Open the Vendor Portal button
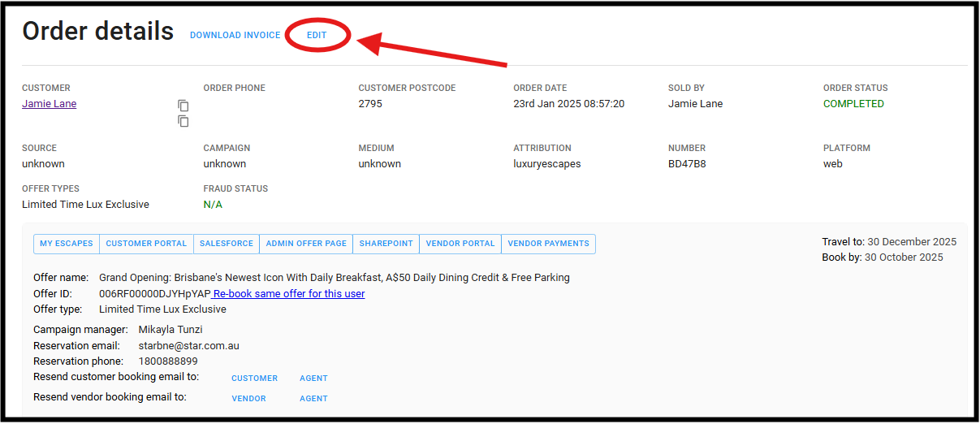Image resolution: width=980 pixels, height=424 pixels. pyautogui.click(x=460, y=244)
